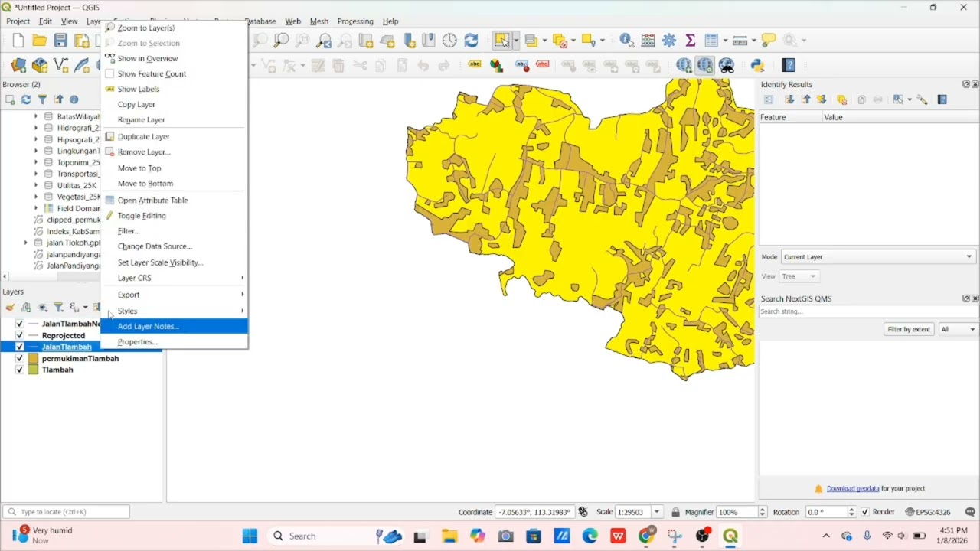Open the identify Mode Current Layer dropdown
This screenshot has height=551, width=980.
tap(878, 257)
